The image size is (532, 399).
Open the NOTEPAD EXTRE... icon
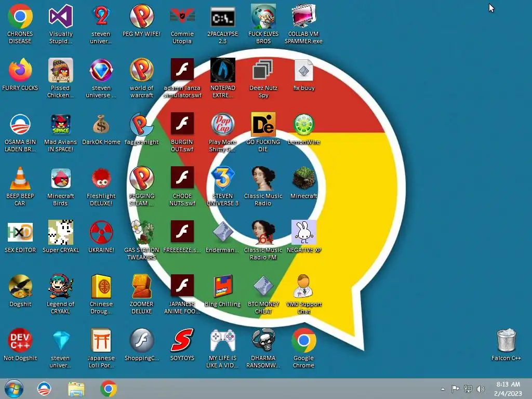pyautogui.click(x=222, y=70)
